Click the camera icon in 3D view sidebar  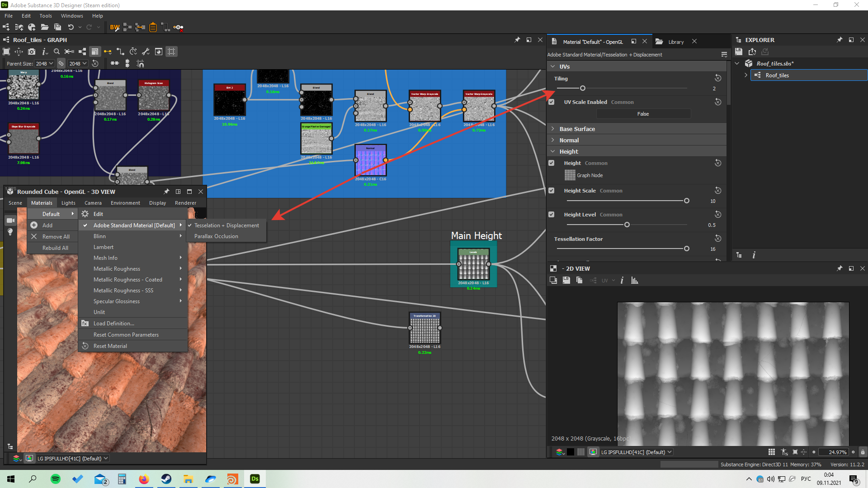(x=10, y=221)
